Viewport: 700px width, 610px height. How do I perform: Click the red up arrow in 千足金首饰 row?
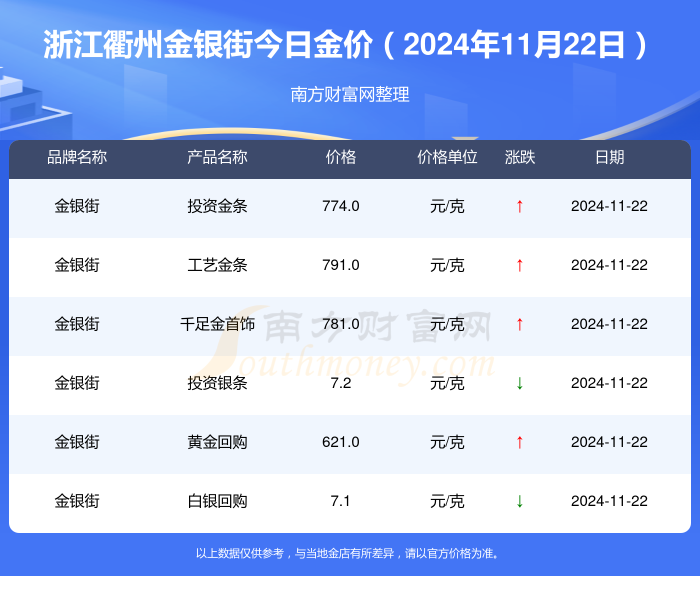pos(519,324)
